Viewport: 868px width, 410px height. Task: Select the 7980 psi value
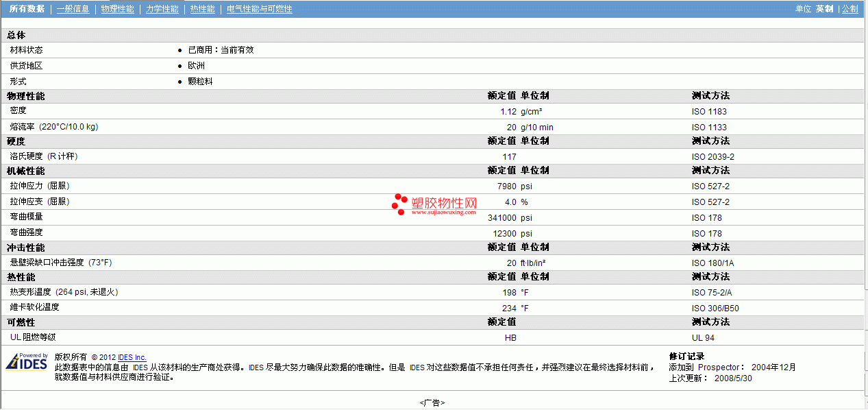[x=514, y=186]
